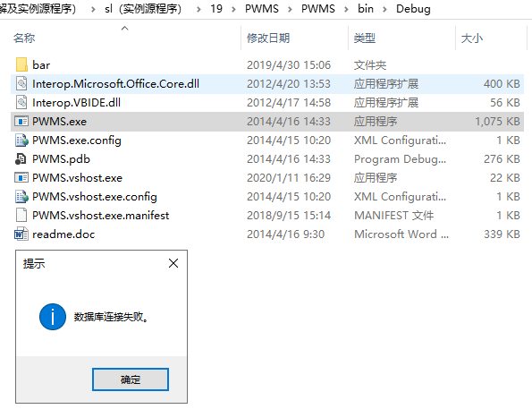Click the Interop.VBIDE.dll file icon
Viewport: 532px width, 409px height.
[x=21, y=102]
